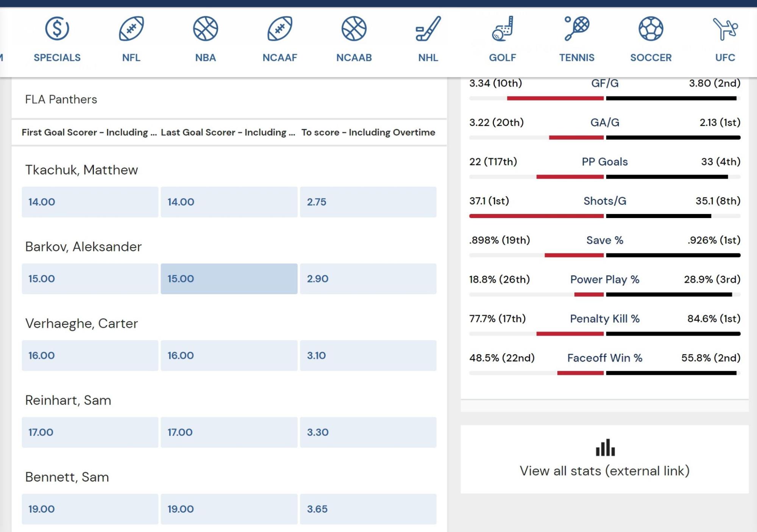This screenshot has width=757, height=532.
Task: Select the NFL football icon
Action: pos(131,28)
